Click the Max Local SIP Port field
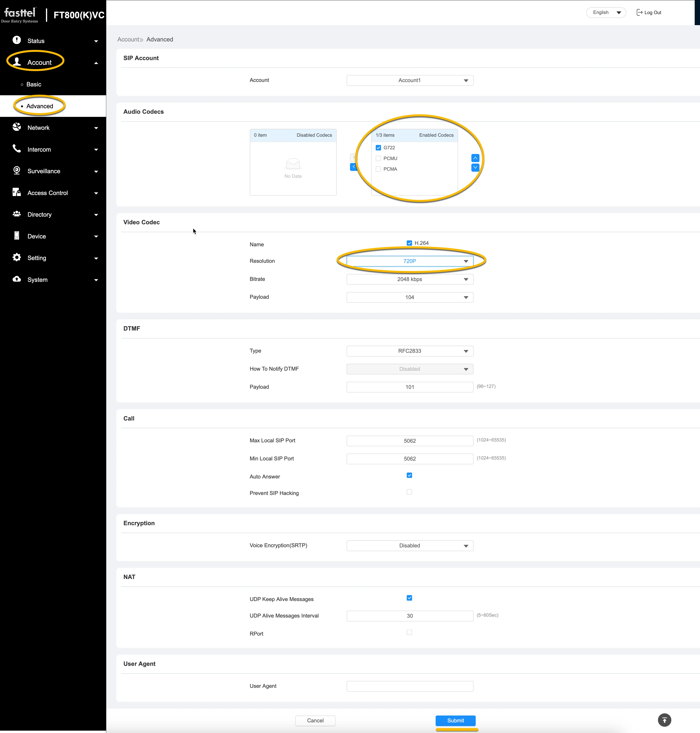The height and width of the screenshot is (733, 700). click(x=410, y=441)
